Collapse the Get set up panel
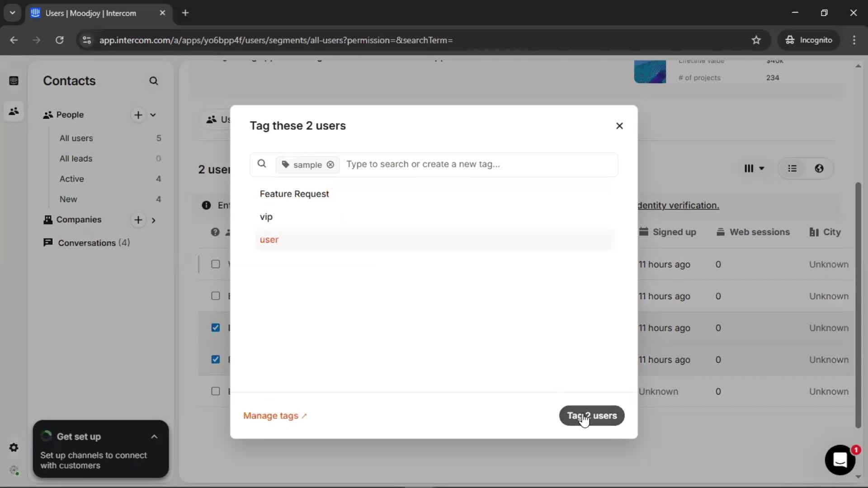The image size is (868, 488). [154, 437]
